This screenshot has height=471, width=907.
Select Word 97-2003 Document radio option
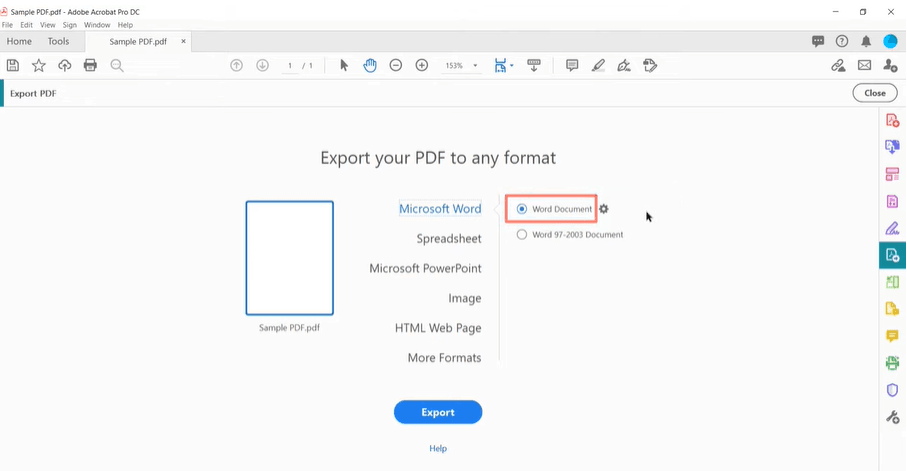tap(522, 234)
